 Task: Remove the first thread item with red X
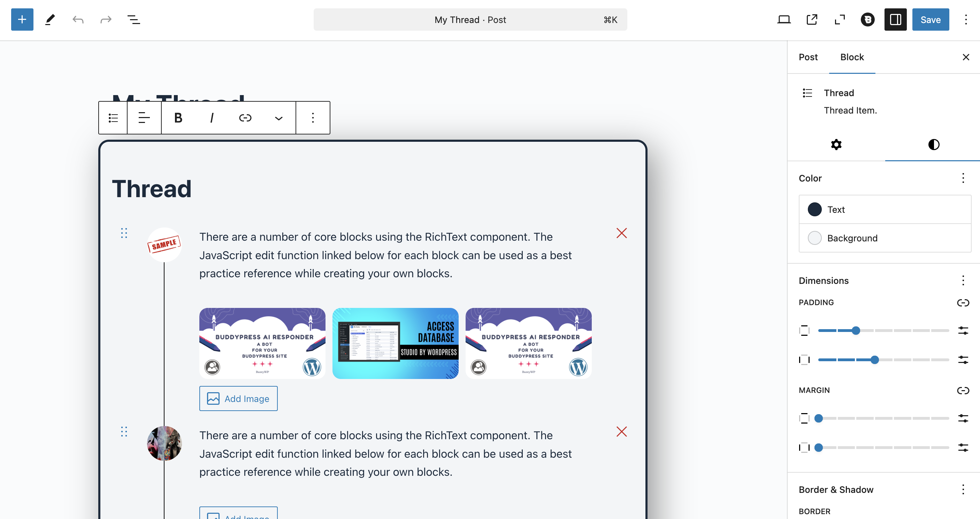pyautogui.click(x=622, y=233)
